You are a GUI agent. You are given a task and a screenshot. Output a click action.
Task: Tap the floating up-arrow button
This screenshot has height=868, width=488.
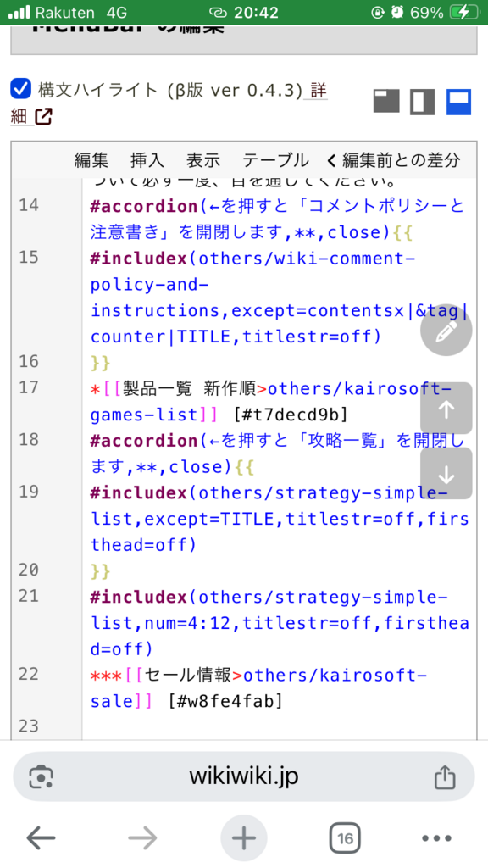coord(446,409)
